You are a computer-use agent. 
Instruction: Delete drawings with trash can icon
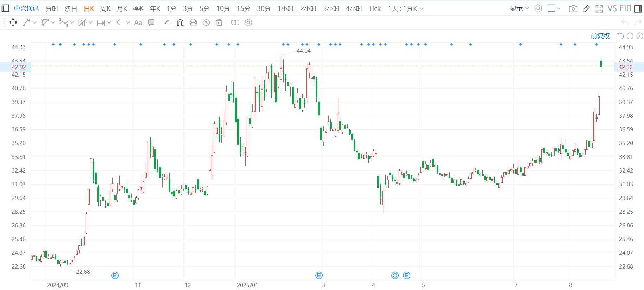219,22
